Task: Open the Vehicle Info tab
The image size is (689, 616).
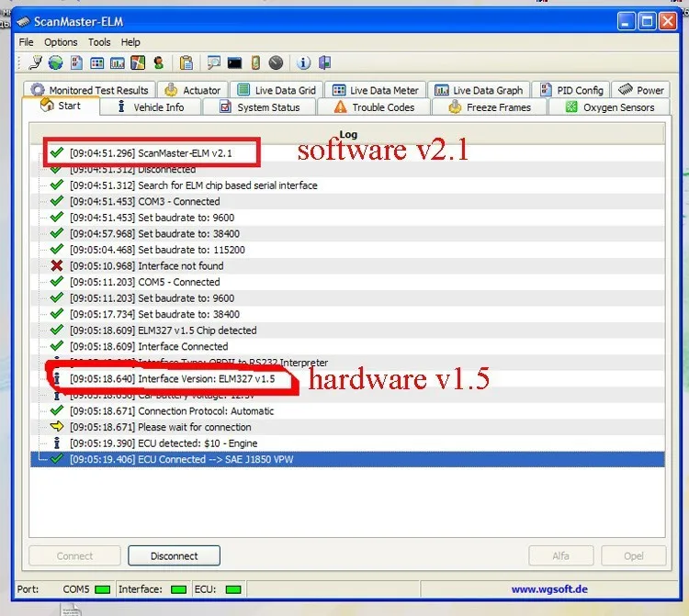Action: pos(151,107)
